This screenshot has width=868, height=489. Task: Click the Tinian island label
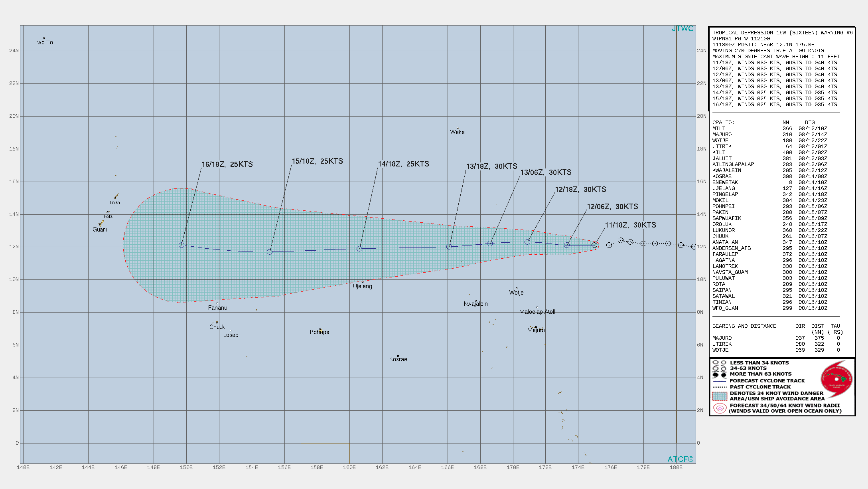(115, 202)
